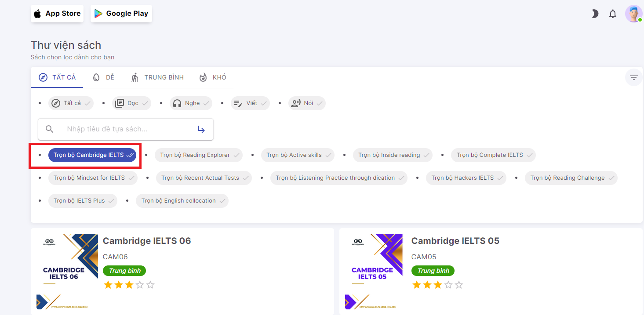Toggle dark mode moon icon

[x=595, y=14]
